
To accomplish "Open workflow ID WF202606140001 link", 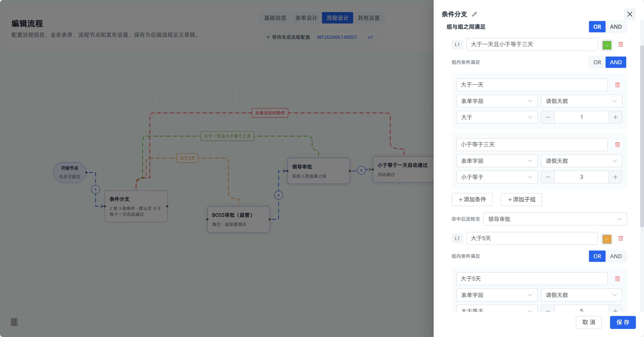I will tap(337, 37).
